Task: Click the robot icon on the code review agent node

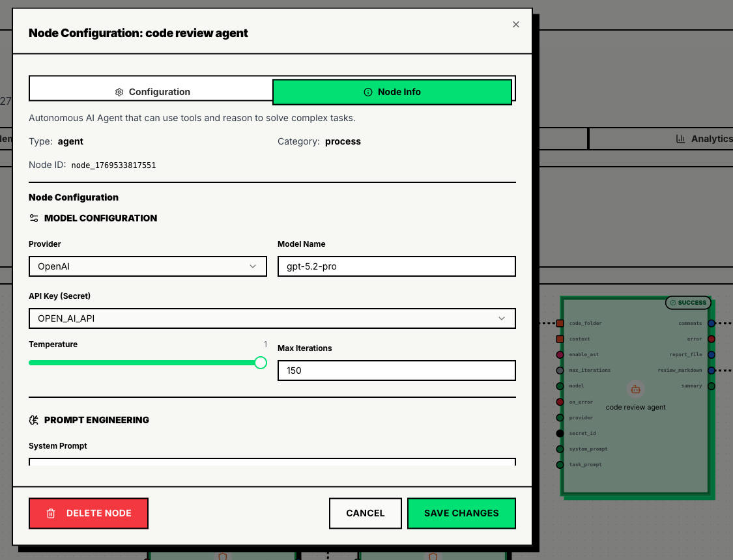Action: pos(635,389)
